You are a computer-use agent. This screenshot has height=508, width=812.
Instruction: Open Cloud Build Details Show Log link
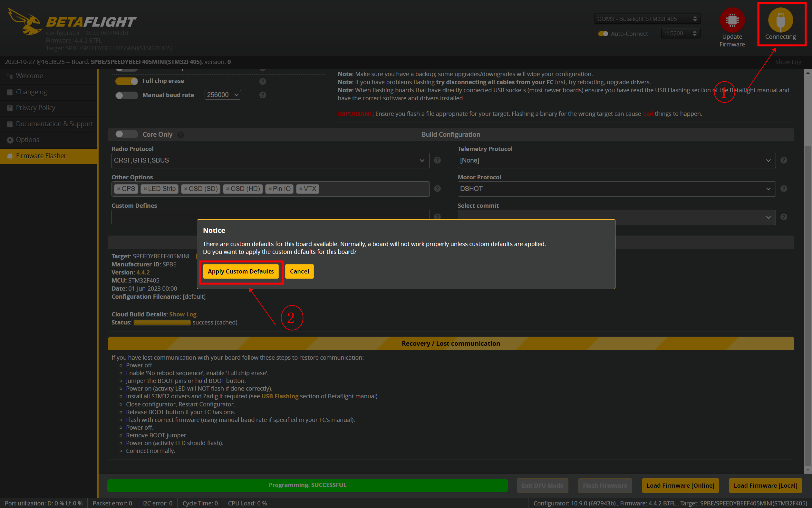click(184, 314)
